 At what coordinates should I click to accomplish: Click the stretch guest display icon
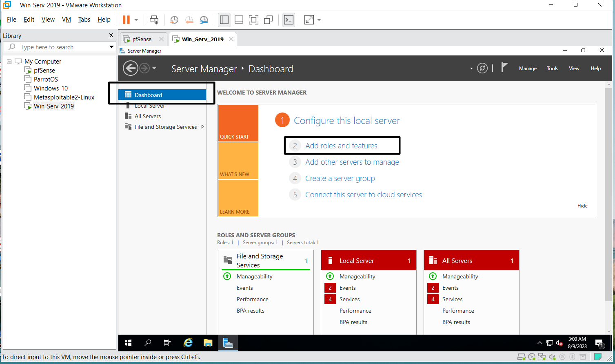(309, 20)
